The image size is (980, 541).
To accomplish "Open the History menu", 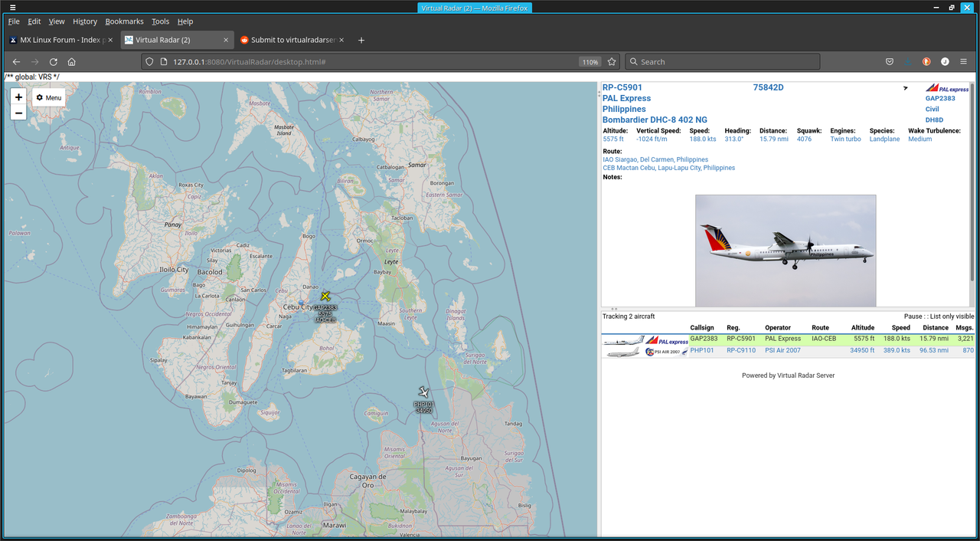I will [x=85, y=21].
